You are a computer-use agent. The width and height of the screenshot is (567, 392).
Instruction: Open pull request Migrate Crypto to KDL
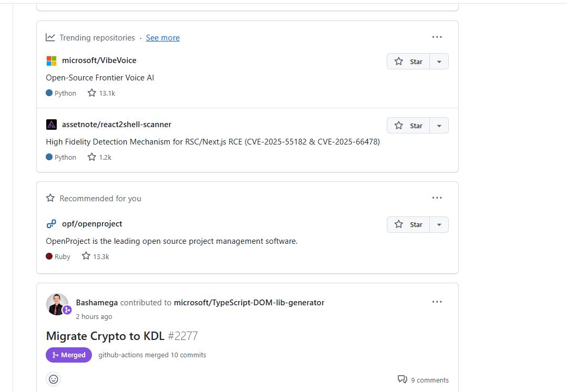coord(105,335)
